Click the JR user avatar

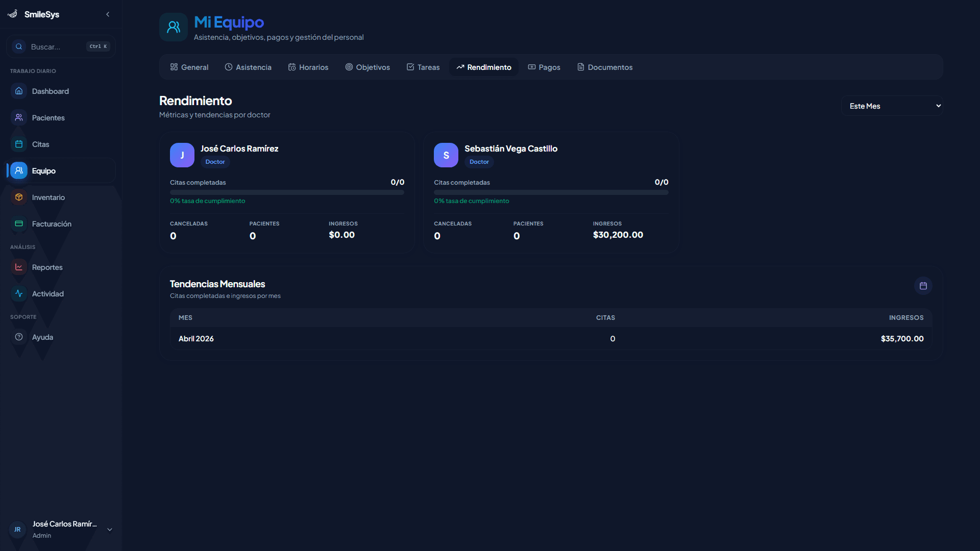(x=17, y=530)
